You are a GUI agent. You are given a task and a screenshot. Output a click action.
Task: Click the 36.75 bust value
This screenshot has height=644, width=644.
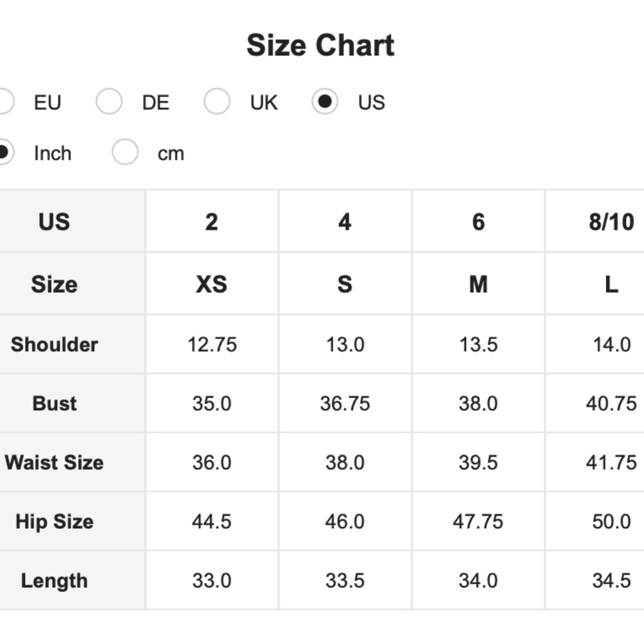click(x=345, y=404)
